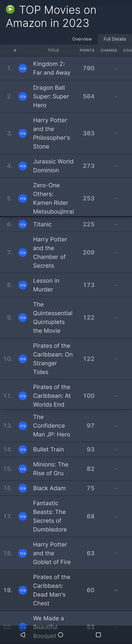
Task: Sort by the POINTS column header
Action: (87, 50)
